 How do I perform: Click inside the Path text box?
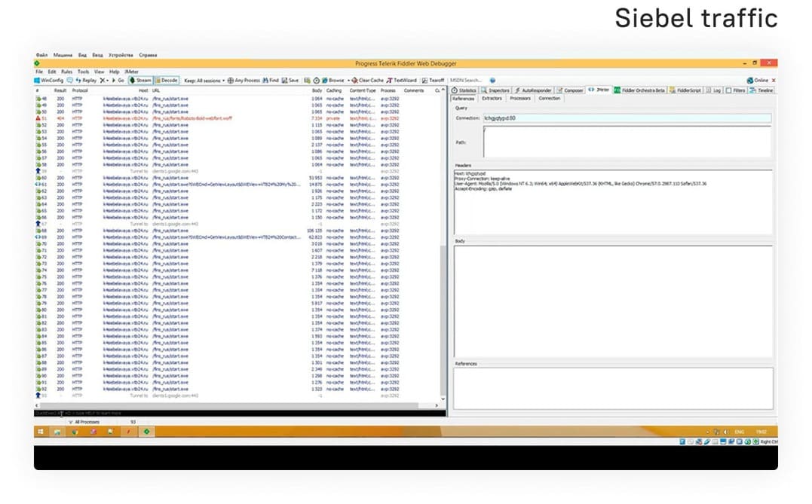627,142
